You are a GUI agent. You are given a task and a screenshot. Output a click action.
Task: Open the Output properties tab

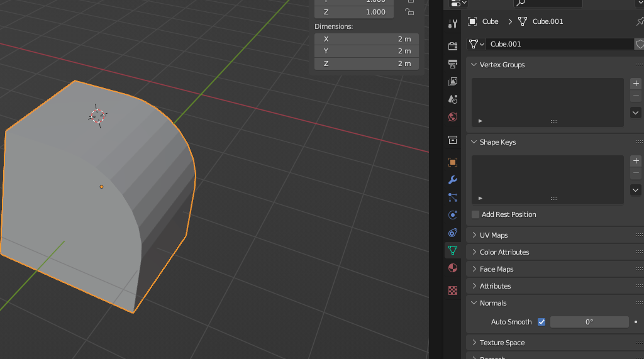coord(453,64)
